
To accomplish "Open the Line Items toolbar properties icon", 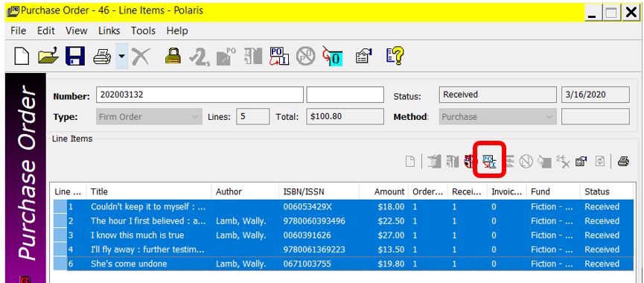I will [x=581, y=162].
